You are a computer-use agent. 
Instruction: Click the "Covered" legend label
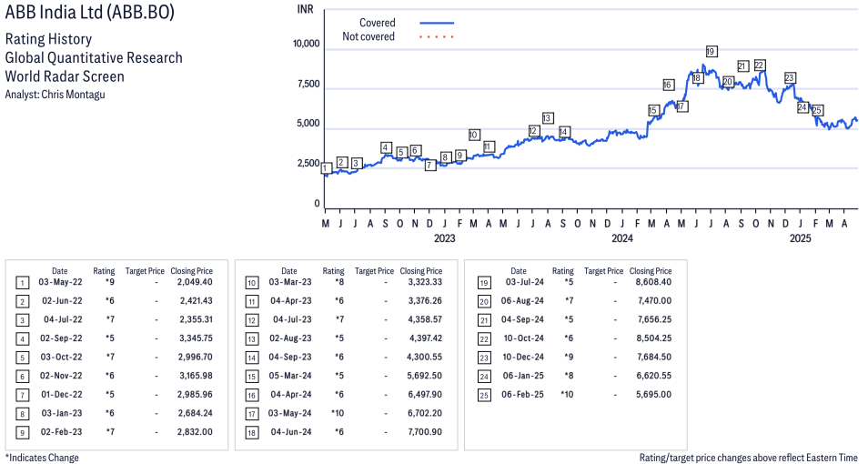(x=377, y=23)
